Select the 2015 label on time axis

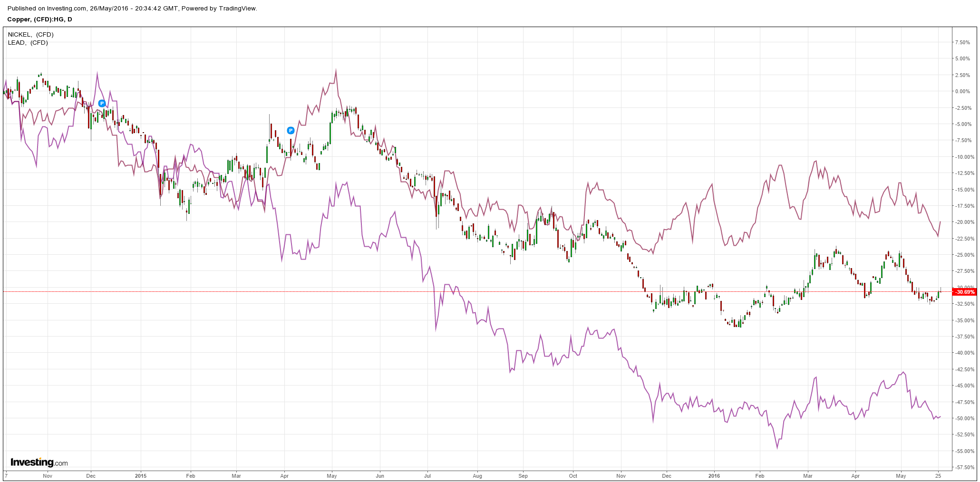point(141,475)
